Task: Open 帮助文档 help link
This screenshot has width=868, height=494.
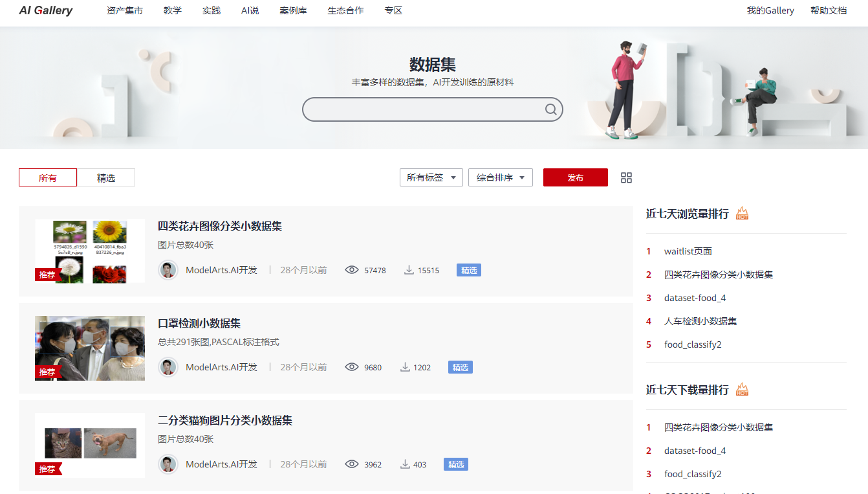Action: pyautogui.click(x=829, y=10)
